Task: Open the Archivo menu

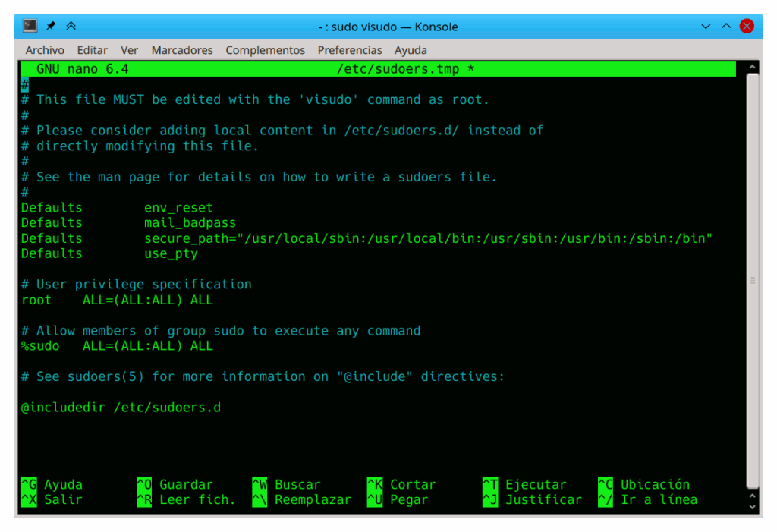Action: pos(45,50)
